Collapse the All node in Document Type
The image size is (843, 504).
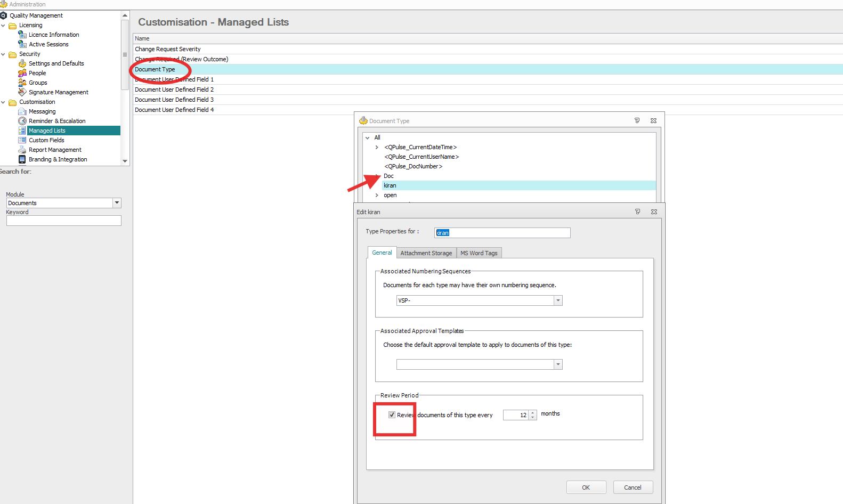coord(368,138)
